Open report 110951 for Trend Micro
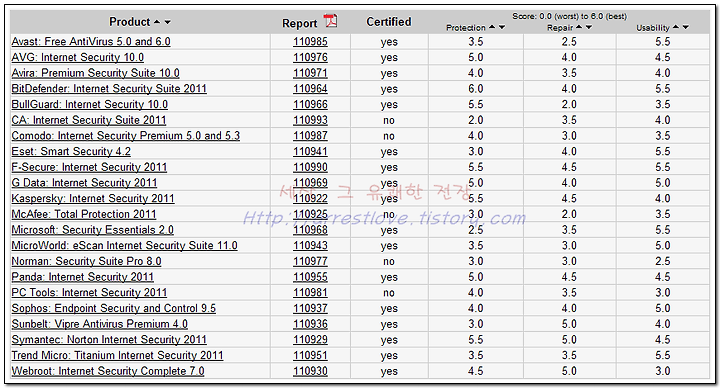720x388 pixels. point(310,355)
